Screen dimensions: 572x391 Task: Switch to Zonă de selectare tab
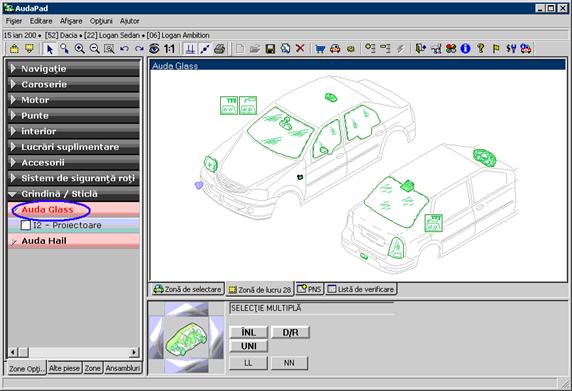click(x=188, y=289)
